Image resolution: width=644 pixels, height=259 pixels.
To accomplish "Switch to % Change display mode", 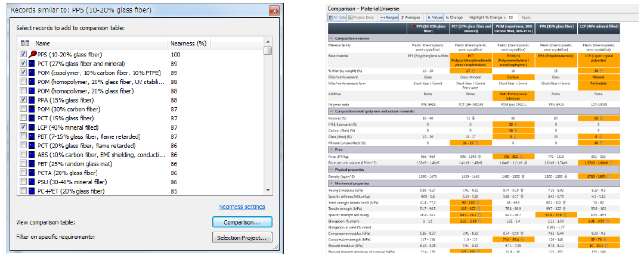I will coord(454,18).
